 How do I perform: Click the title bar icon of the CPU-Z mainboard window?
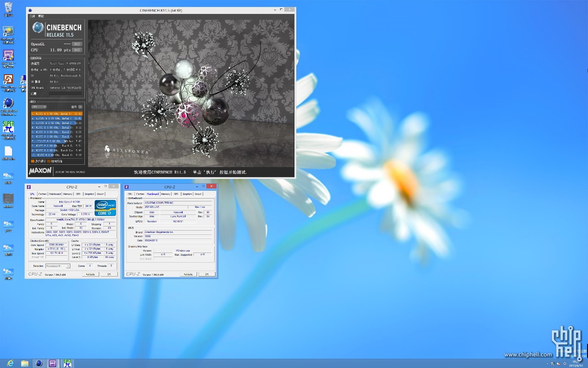pos(126,187)
